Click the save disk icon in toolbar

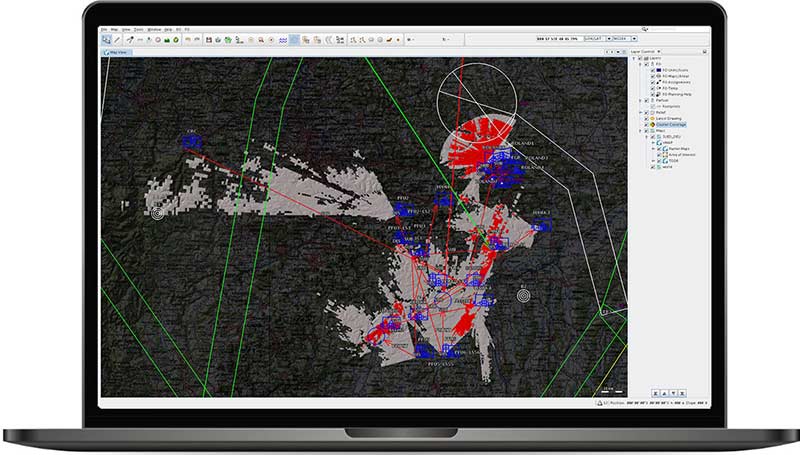tap(208, 40)
